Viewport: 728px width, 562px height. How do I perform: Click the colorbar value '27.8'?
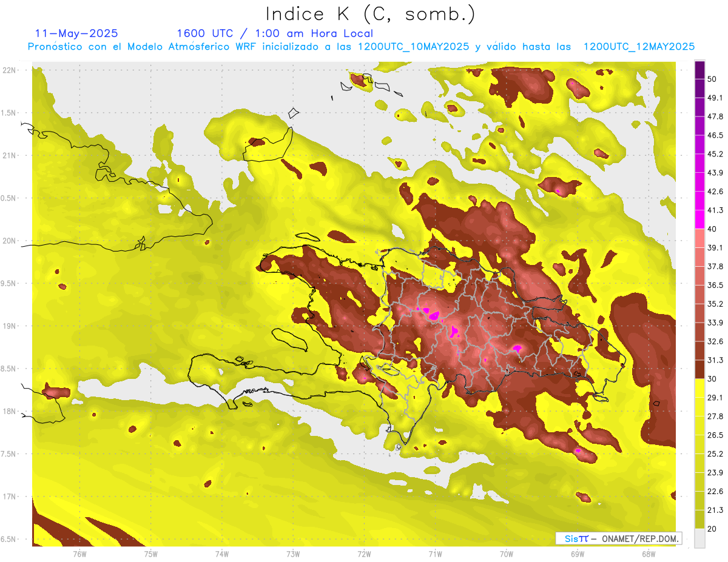715,416
